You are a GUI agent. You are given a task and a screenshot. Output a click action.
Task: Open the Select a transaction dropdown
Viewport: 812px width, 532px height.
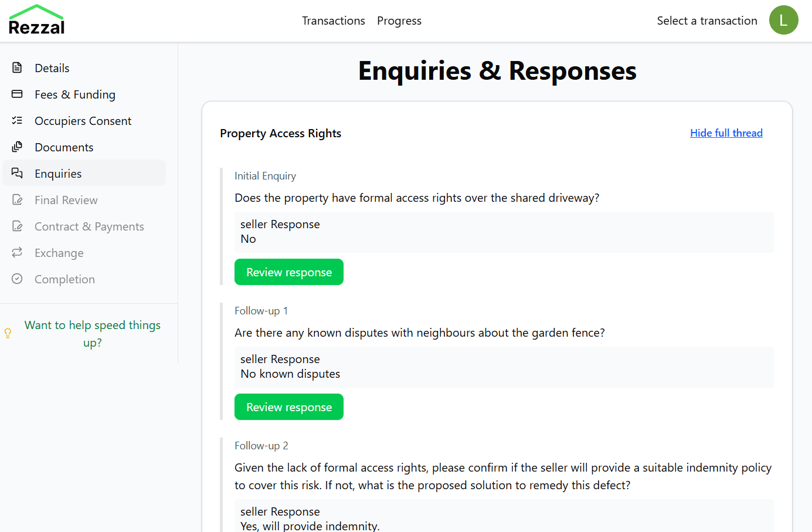click(x=707, y=21)
